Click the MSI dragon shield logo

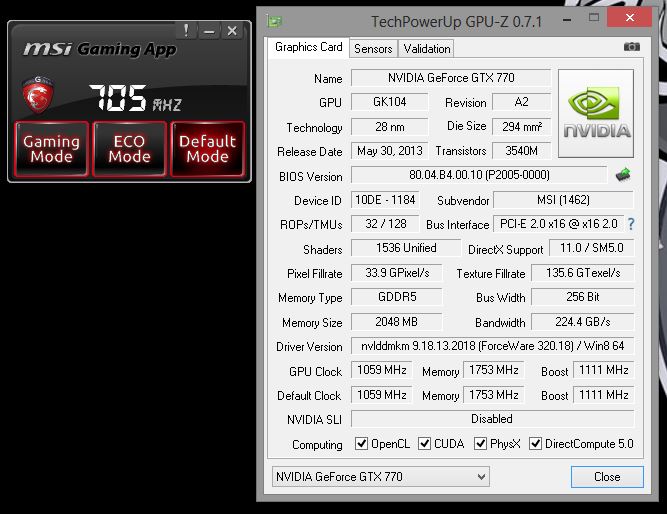click(38, 95)
